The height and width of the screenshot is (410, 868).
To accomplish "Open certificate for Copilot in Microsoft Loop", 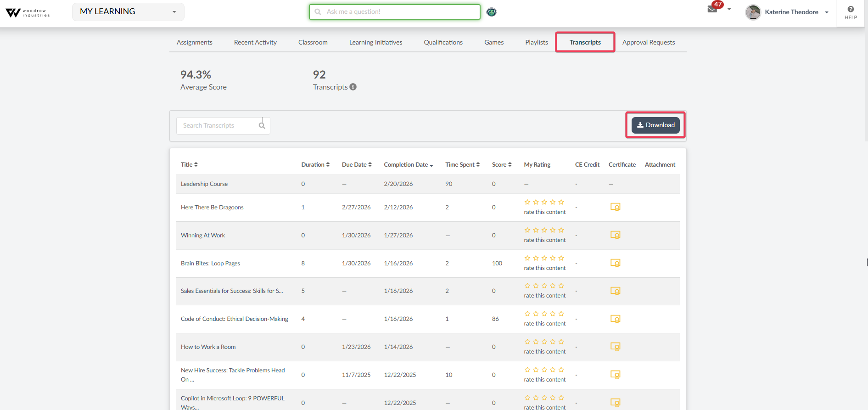I will pyautogui.click(x=615, y=403).
